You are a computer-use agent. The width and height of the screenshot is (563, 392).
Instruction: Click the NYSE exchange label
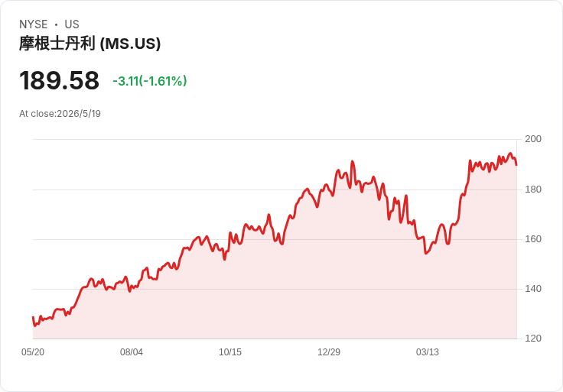click(x=34, y=24)
